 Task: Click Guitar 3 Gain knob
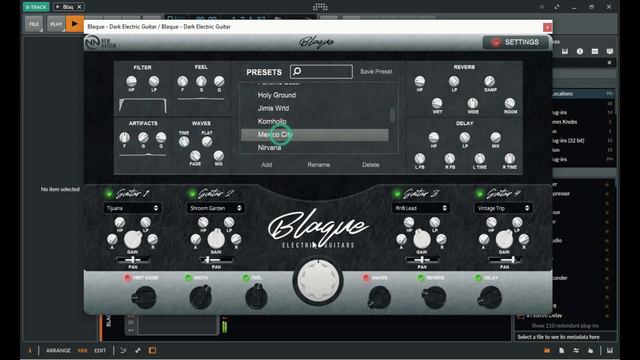point(422,239)
